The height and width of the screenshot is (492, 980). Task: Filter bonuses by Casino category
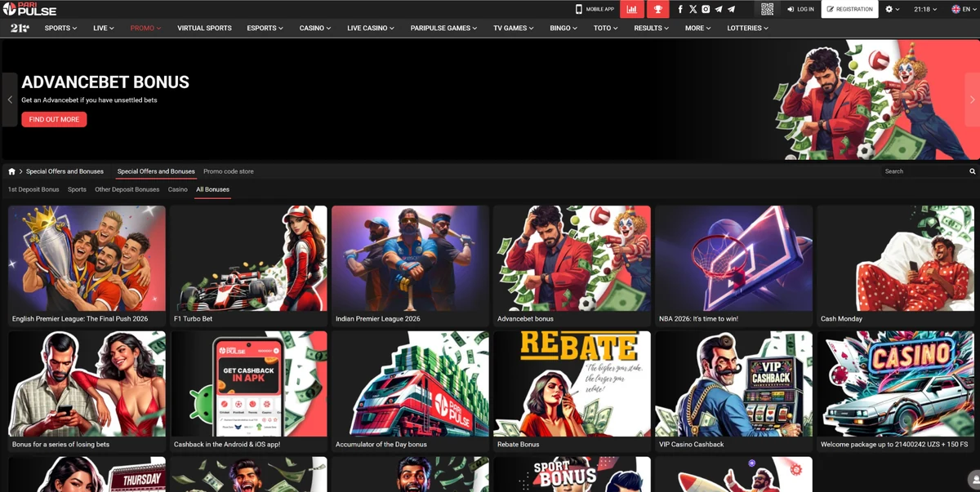178,189
